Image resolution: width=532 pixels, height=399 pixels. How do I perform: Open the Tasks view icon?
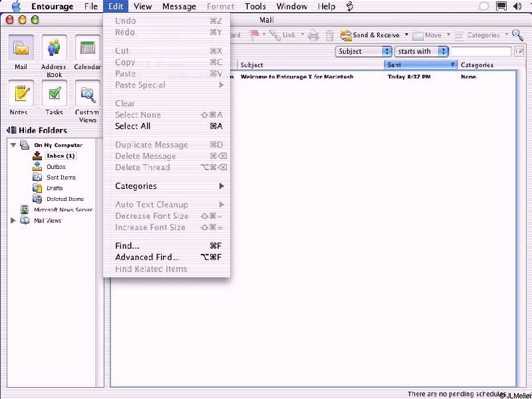54,93
